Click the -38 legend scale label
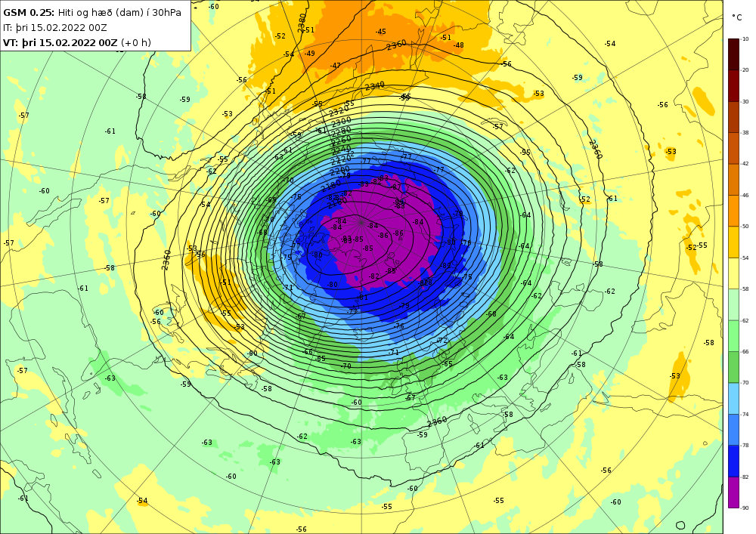This screenshot has width=756, height=534. pyautogui.click(x=745, y=132)
